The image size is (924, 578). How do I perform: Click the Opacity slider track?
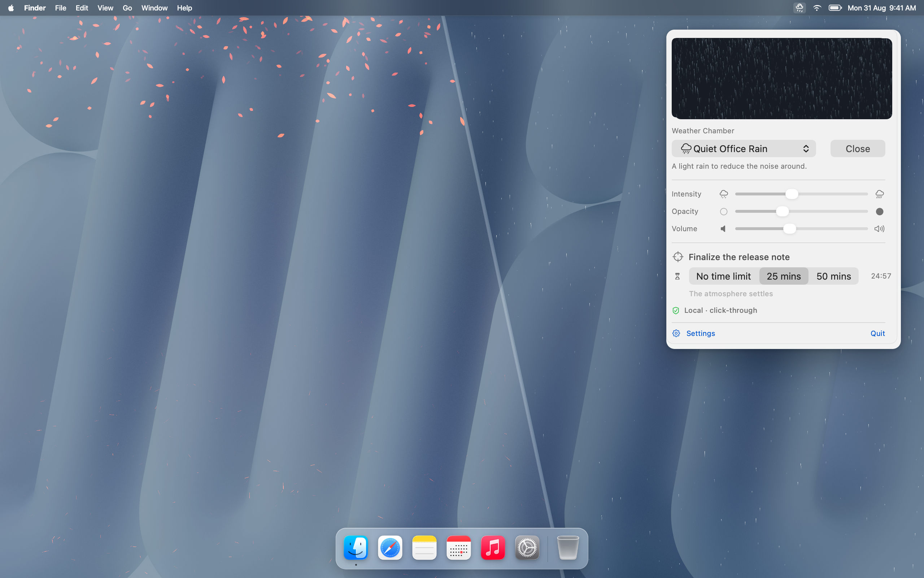point(801,211)
